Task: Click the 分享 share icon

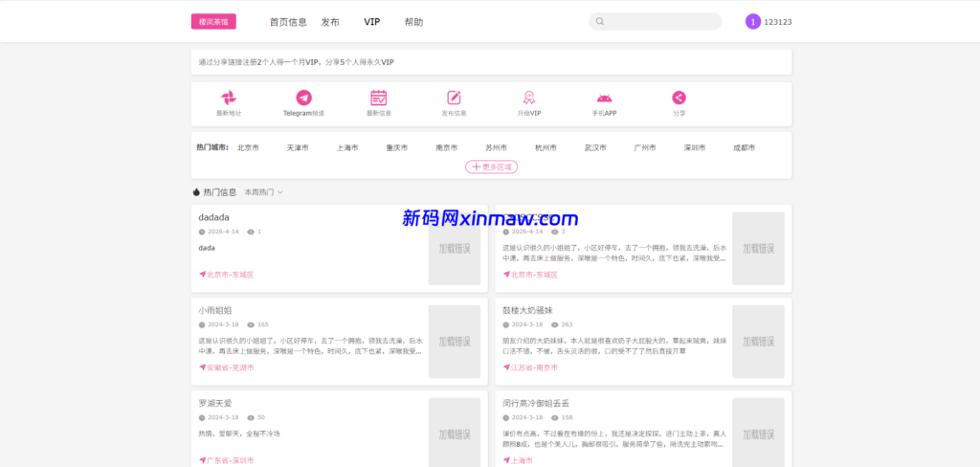Action: pos(679,98)
